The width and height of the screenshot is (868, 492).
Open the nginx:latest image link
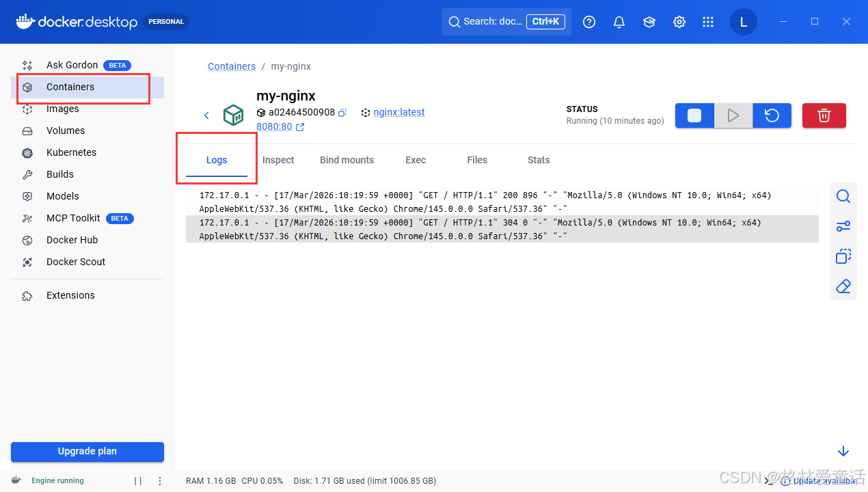399,112
